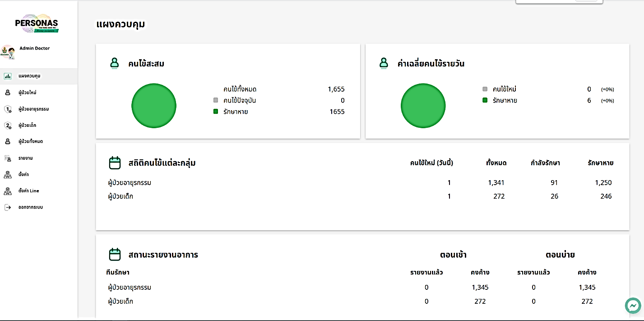Click ผู้ป่วยเด็ก total value 272 in stats
Image resolution: width=644 pixels, height=321 pixels.
coord(499,196)
